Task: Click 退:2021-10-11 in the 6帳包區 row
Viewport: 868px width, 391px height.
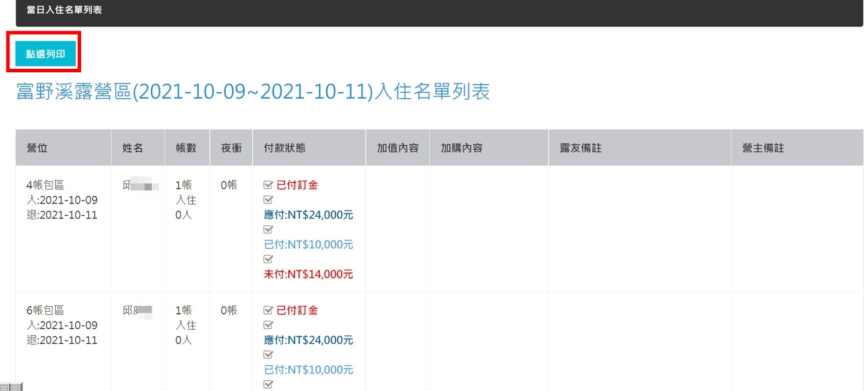Action: point(62,340)
